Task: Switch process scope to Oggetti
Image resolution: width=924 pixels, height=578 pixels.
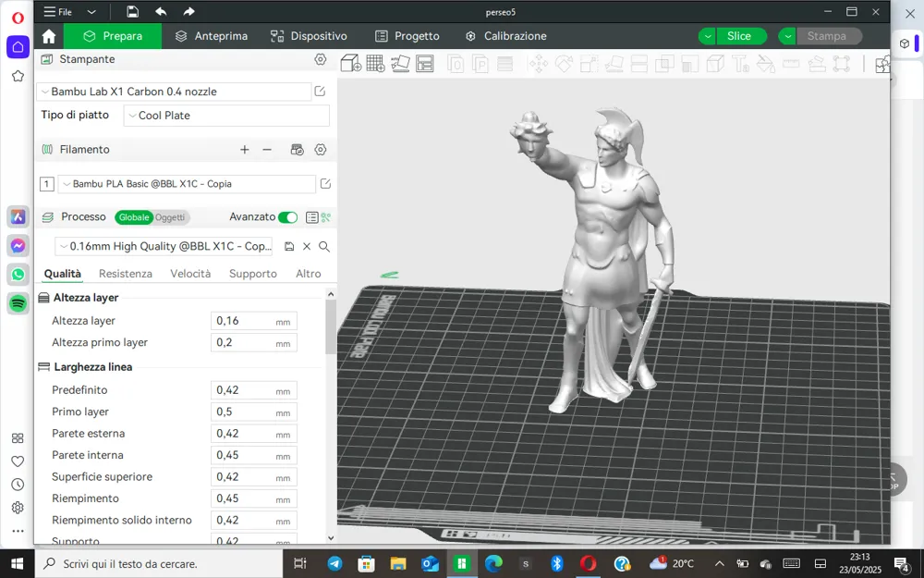Action: (170, 217)
